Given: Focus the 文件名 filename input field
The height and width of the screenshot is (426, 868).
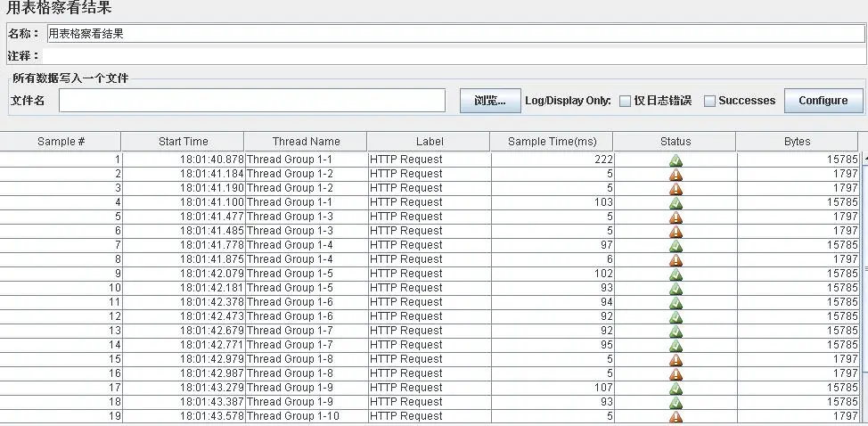Looking at the screenshot, I should point(252,101).
